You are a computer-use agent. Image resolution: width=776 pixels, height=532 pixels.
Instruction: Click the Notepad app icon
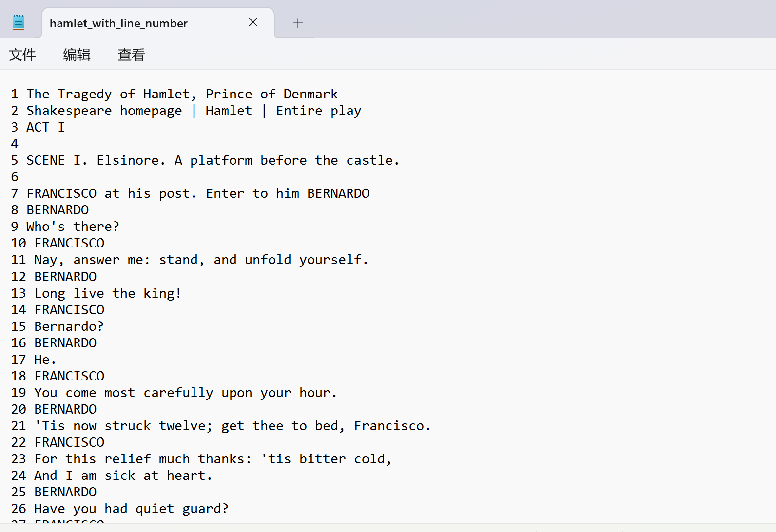[19, 22]
